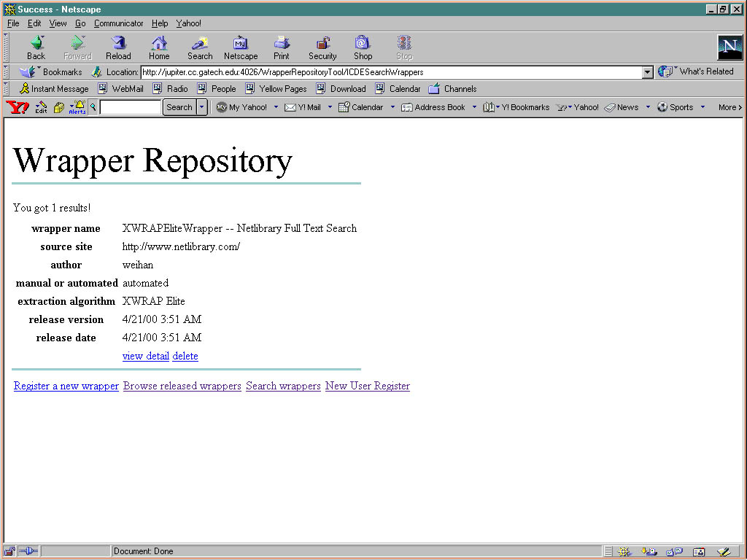This screenshot has height=560, width=747.
Task: Click the Security lock icon
Action: 322,47
